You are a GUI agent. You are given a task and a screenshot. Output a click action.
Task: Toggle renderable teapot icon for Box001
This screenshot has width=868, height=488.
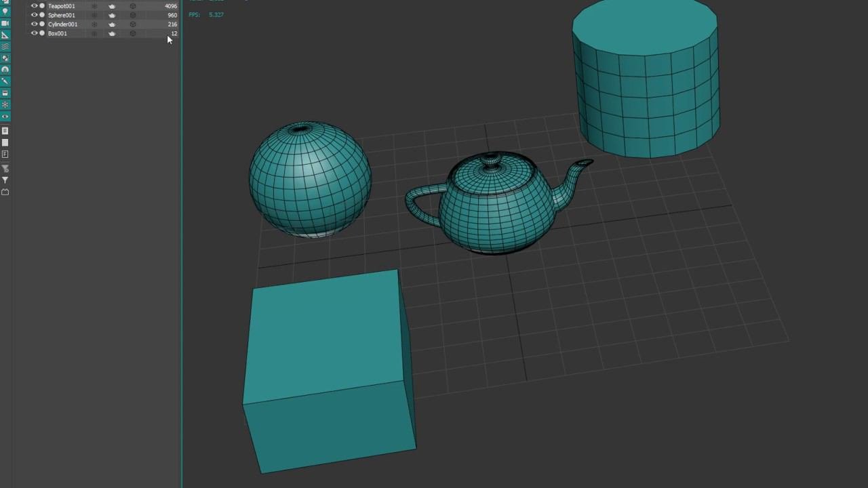112,33
